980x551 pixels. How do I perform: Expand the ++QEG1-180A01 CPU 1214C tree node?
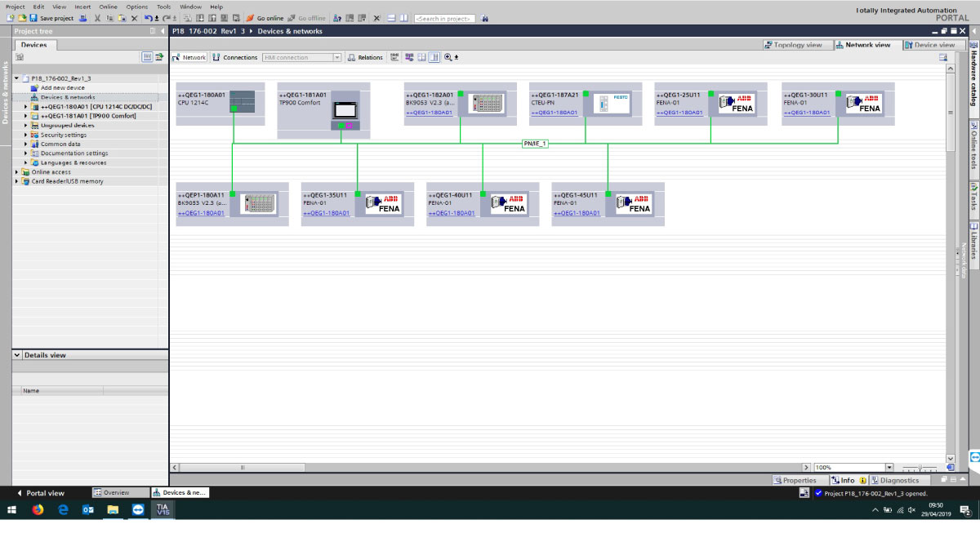click(x=26, y=106)
